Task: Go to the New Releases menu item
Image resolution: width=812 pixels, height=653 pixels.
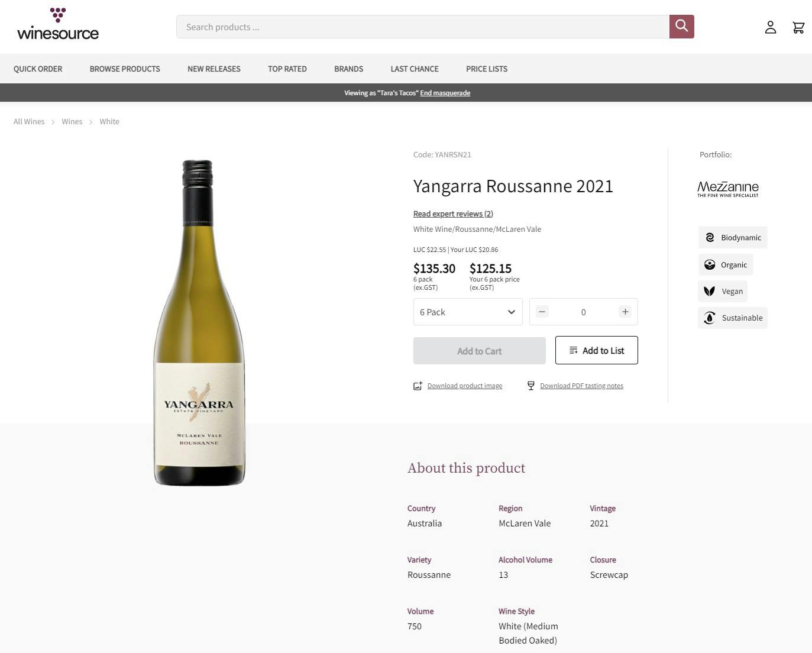Action: tap(214, 69)
